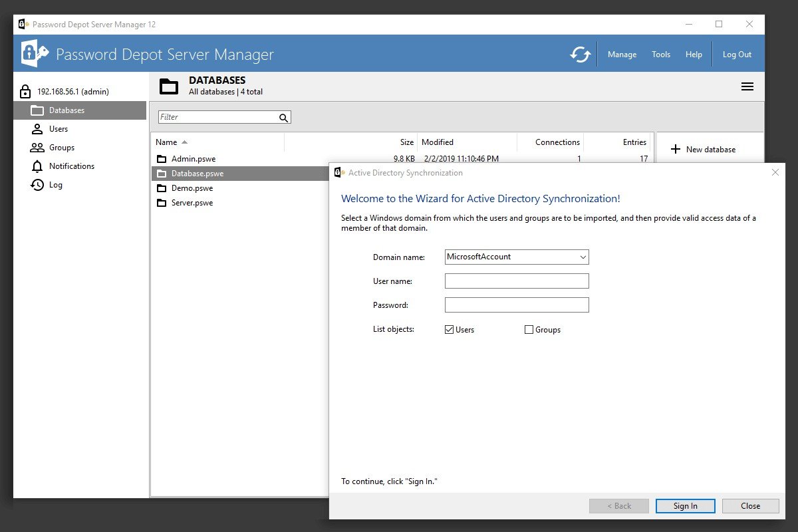Click the Users person icon in sidebar
Screen dimensions: 798x532
(37, 129)
